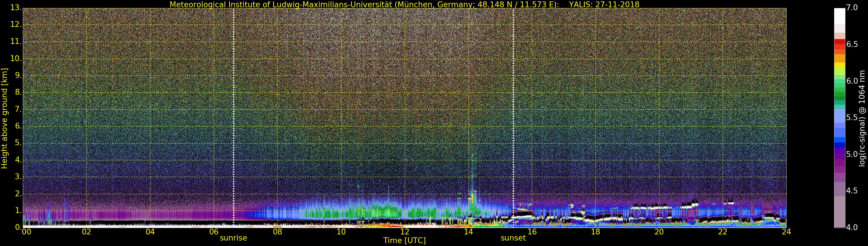
Task: Click the 'Height above ground [km]' axis label
Action: (x=4, y=118)
